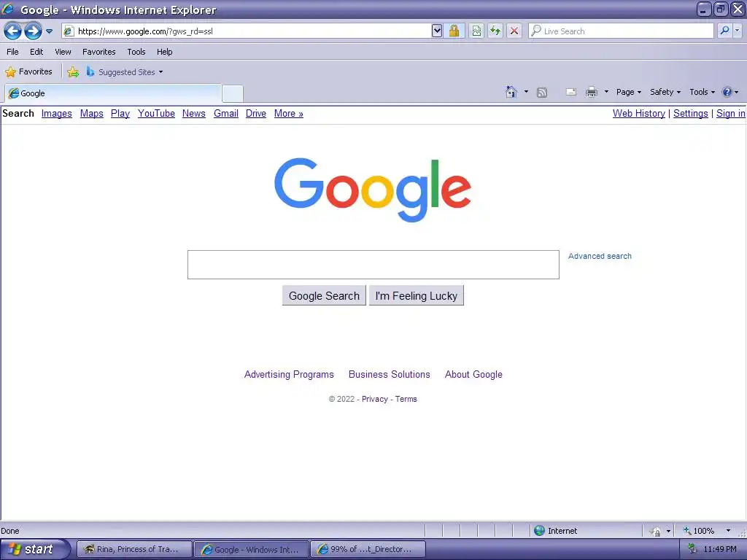
Task: Click the Read Mail icon
Action: click(x=570, y=92)
